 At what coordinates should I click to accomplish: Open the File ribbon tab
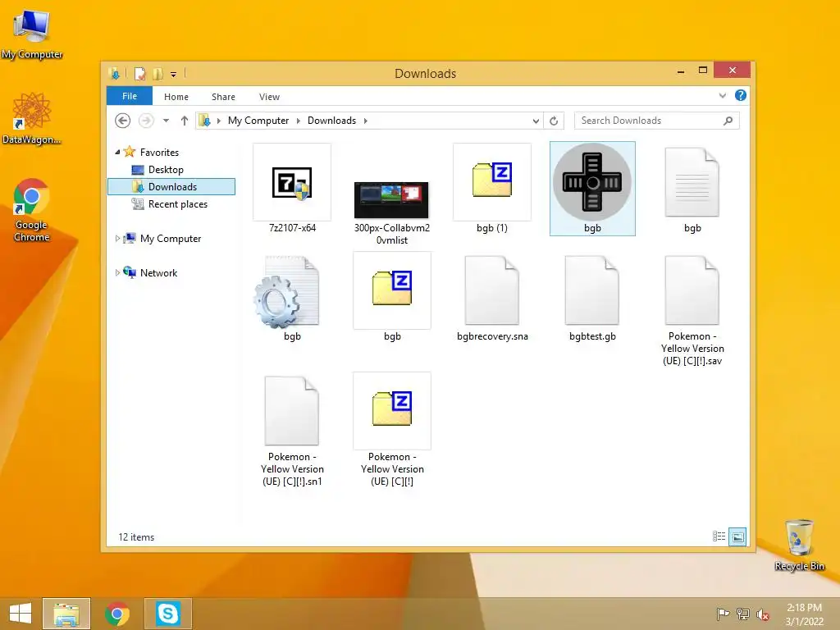[x=130, y=96]
